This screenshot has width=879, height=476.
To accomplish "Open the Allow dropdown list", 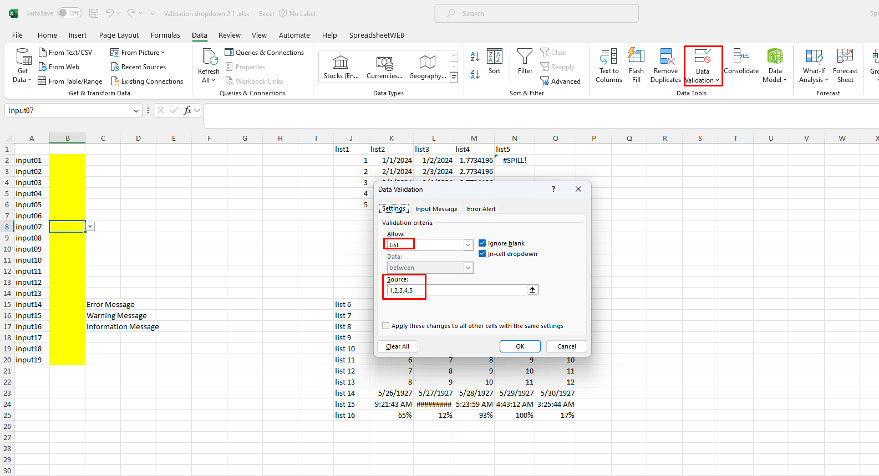I will 468,245.
